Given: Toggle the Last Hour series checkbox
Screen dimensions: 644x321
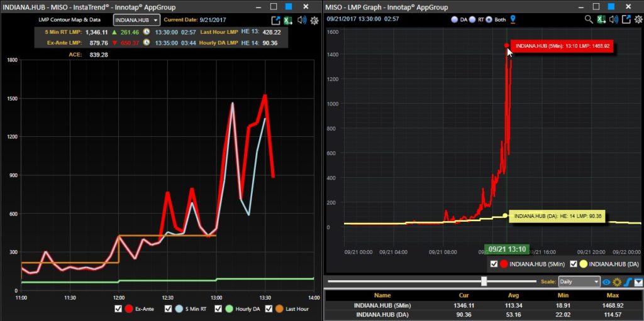Looking at the screenshot, I should pyautogui.click(x=269, y=308).
